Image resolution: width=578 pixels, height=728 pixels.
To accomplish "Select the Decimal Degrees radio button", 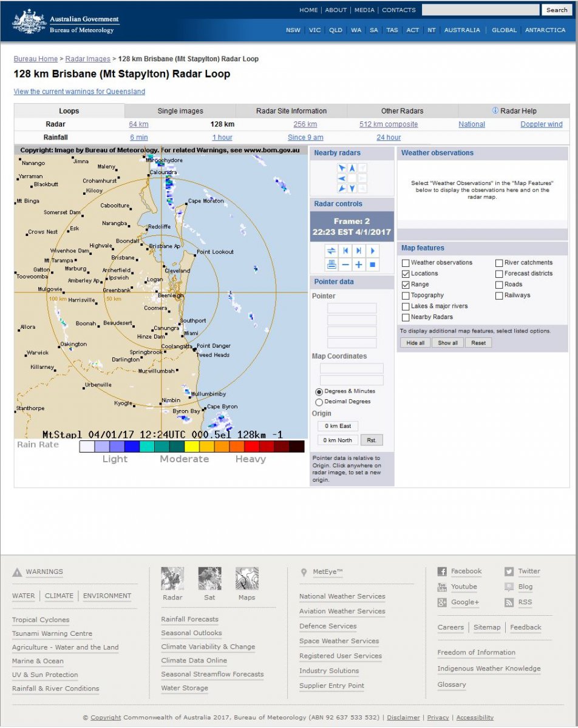I will click(319, 402).
